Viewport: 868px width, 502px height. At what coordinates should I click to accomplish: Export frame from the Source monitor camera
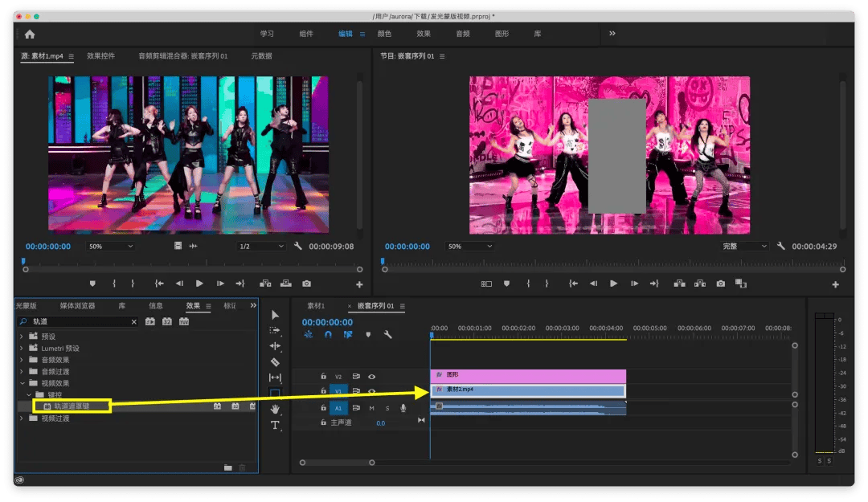(x=306, y=284)
